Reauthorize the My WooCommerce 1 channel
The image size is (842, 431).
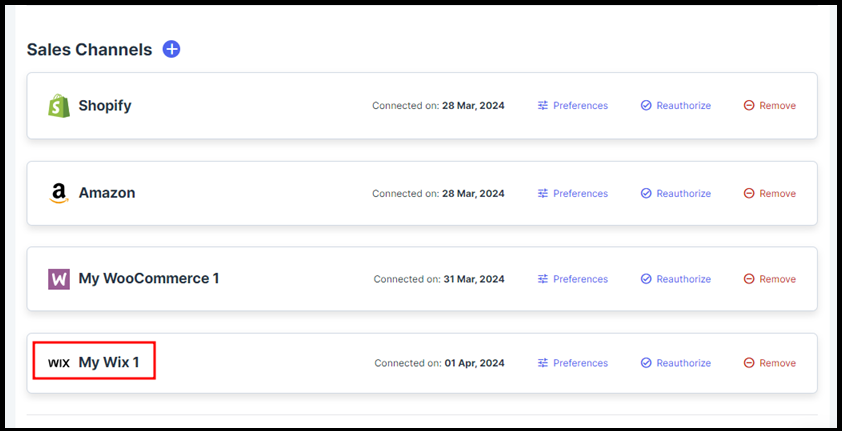click(x=683, y=280)
